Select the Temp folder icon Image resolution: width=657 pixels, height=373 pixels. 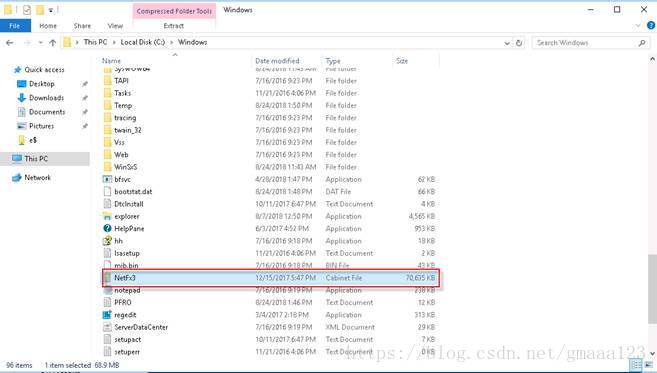pos(108,105)
